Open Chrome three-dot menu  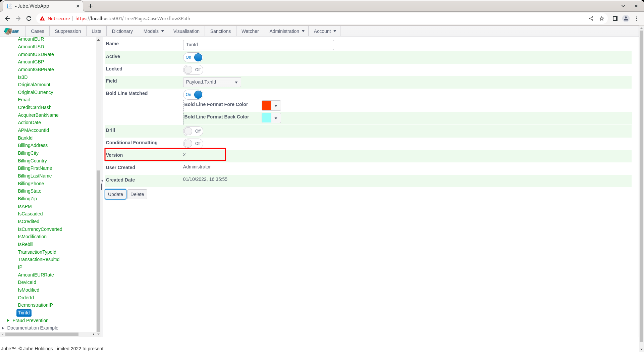pyautogui.click(x=637, y=18)
